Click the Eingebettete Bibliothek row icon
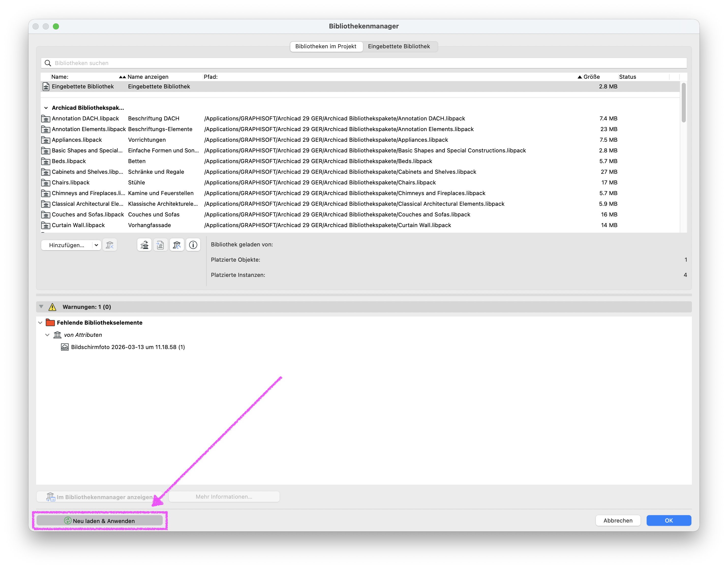 coord(46,87)
